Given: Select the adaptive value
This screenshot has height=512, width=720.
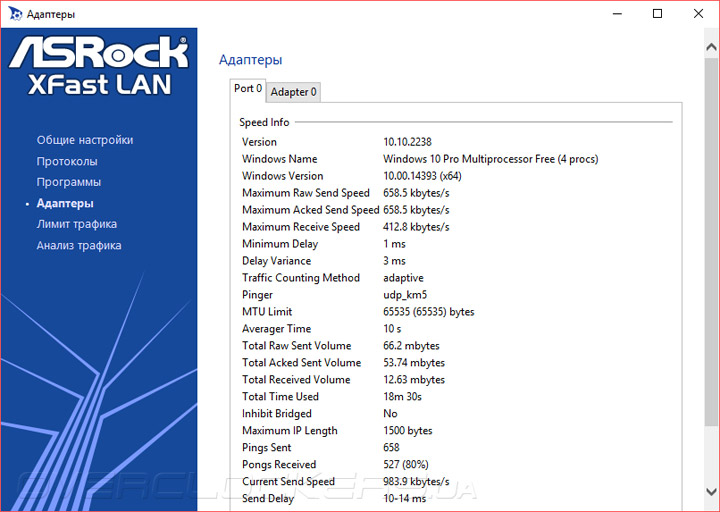Looking at the screenshot, I should click(x=403, y=278).
